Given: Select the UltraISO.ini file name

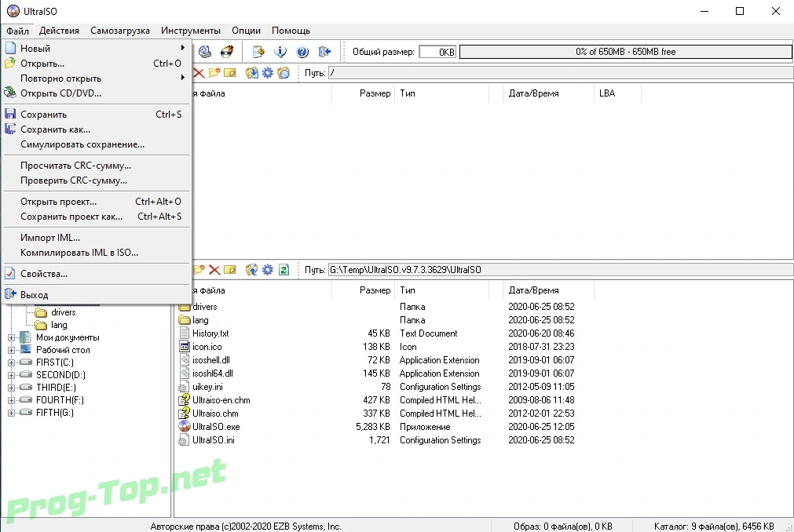Looking at the screenshot, I should tap(213, 440).
